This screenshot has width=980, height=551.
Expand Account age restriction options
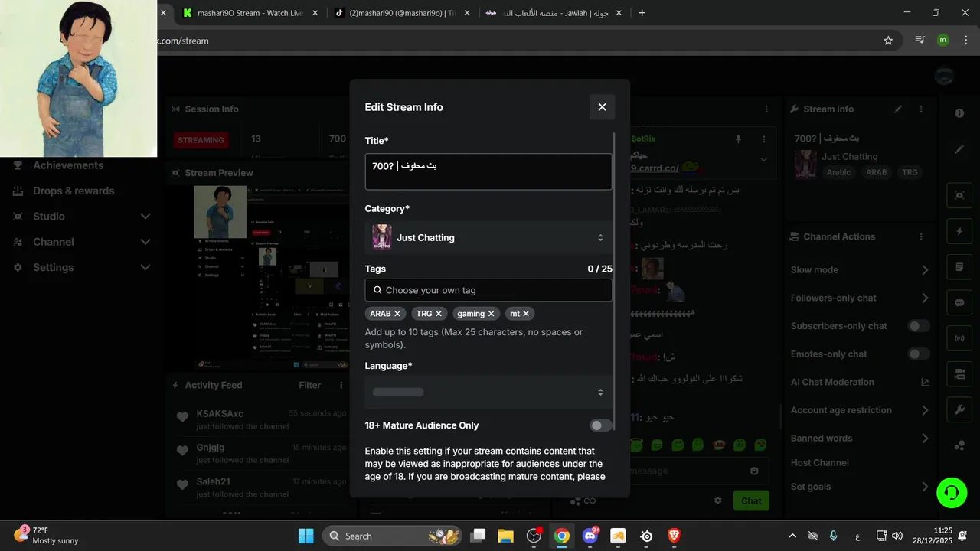[x=925, y=410]
